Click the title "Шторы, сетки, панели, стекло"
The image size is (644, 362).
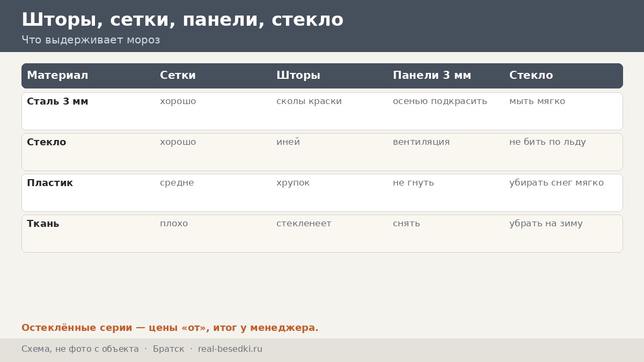coord(182,20)
